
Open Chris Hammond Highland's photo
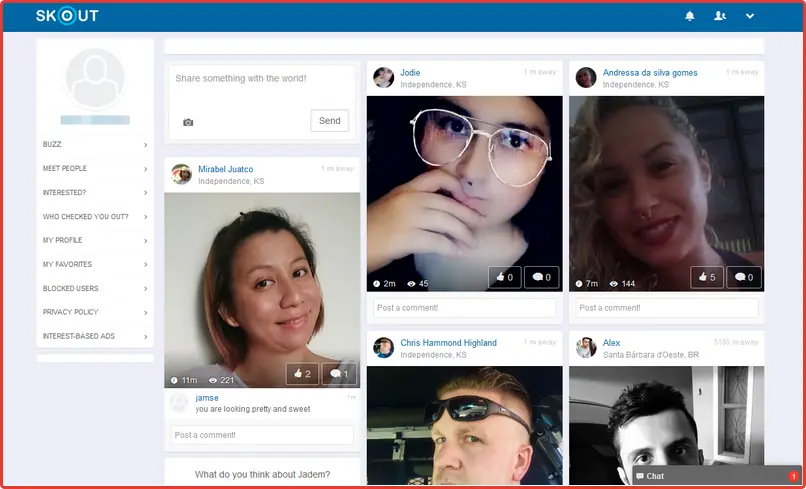465,425
